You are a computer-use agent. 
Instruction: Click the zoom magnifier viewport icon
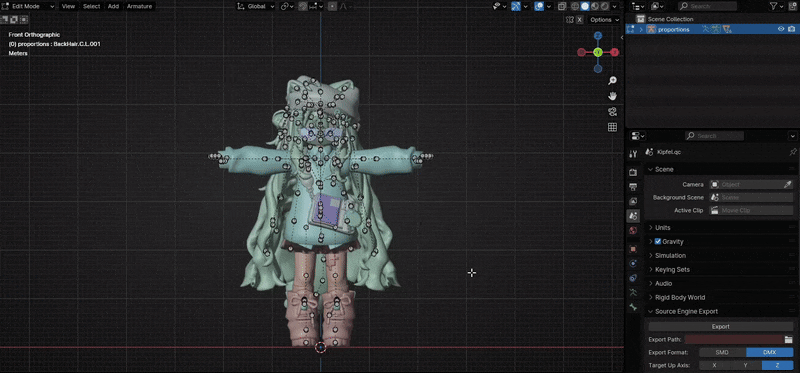coord(612,81)
